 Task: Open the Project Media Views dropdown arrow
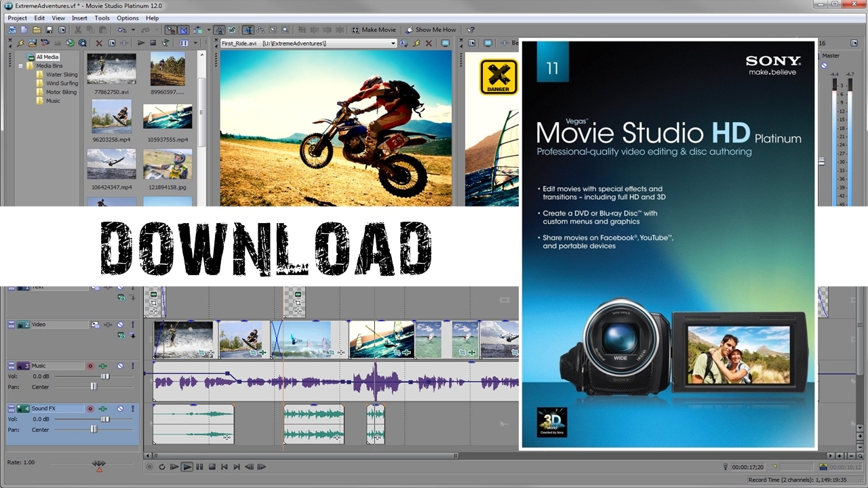[195, 43]
